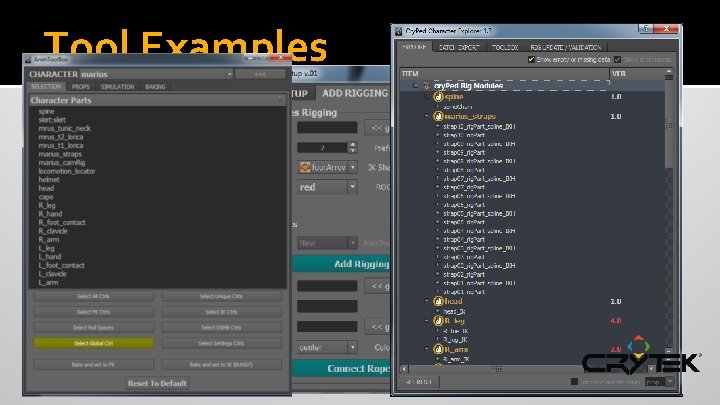Click the yellow Select Global Ctrl button
This screenshot has height=405, width=720.
click(x=93, y=343)
